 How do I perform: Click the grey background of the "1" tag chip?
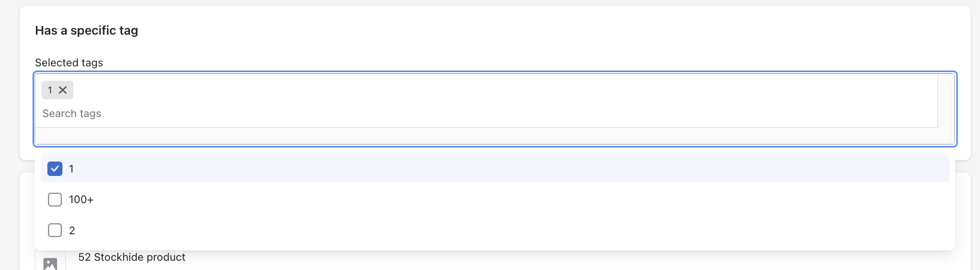tap(44, 84)
